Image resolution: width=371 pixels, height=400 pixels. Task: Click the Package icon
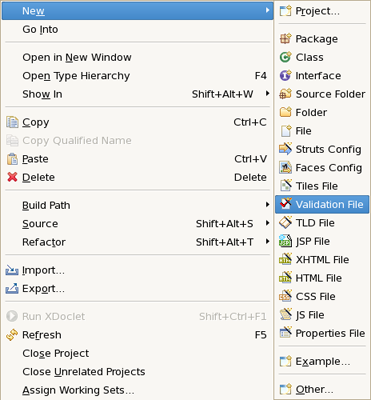pyautogui.click(x=285, y=39)
